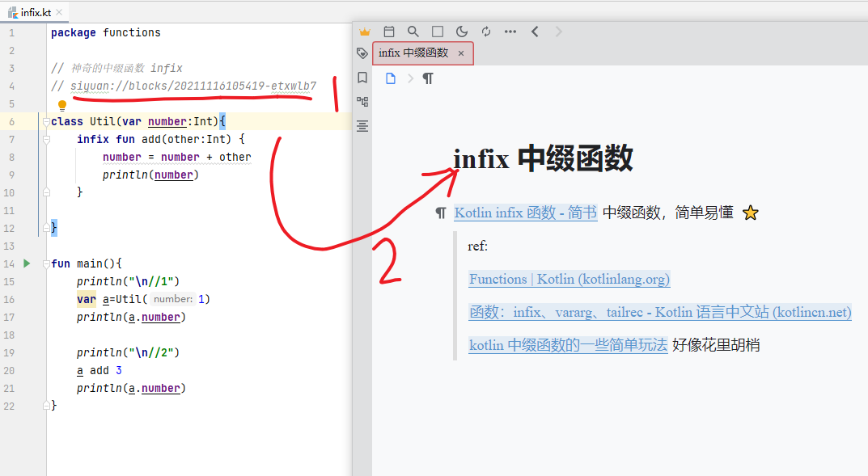Click the 'ref:' text in the quote block
This screenshot has width=868, height=476.
[477, 246]
